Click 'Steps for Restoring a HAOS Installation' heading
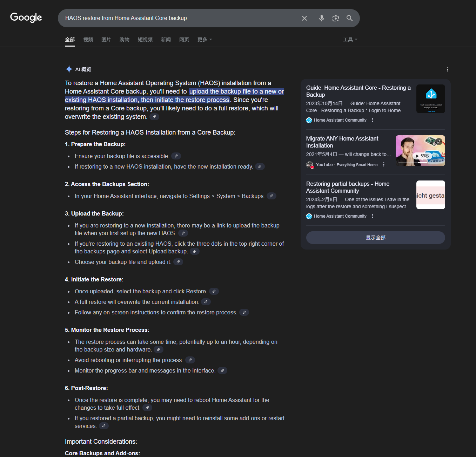Screen dimensions: 476x457 150,132
